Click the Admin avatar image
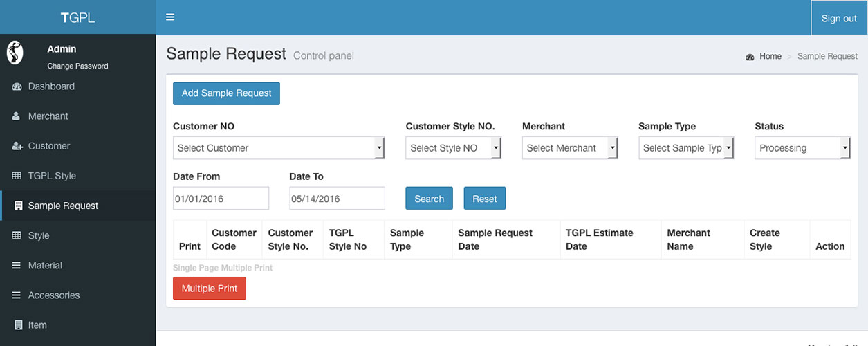The image size is (868, 346). tap(15, 53)
